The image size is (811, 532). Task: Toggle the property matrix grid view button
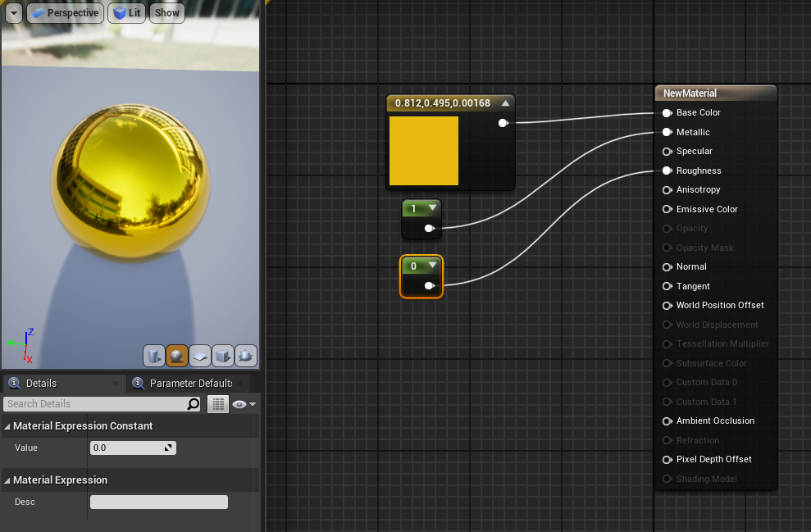(x=218, y=404)
